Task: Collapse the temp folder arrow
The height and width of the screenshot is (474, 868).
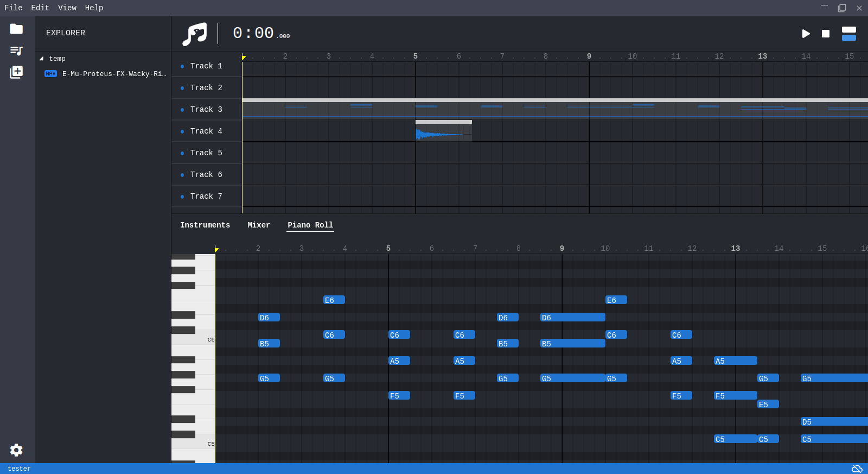Action: 41,59
